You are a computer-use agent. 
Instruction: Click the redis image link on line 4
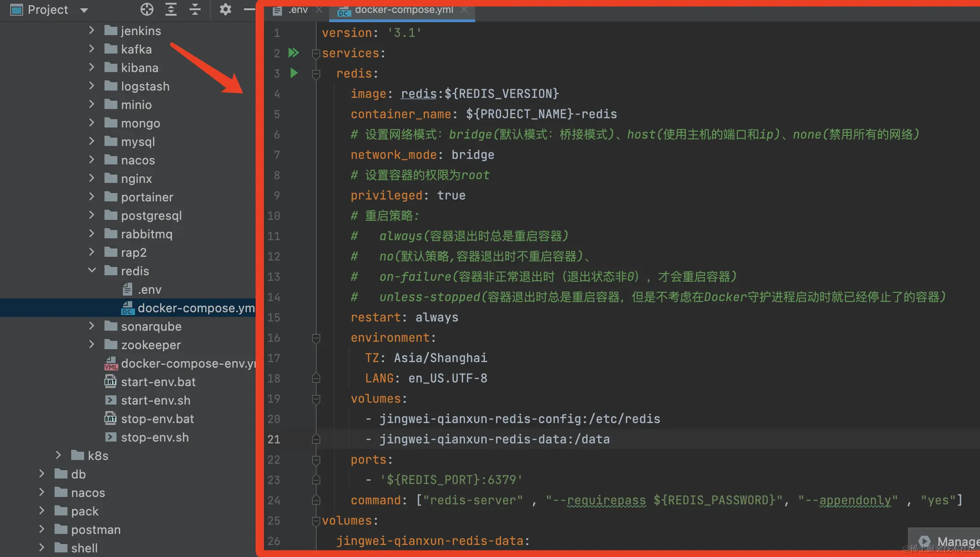pyautogui.click(x=418, y=94)
